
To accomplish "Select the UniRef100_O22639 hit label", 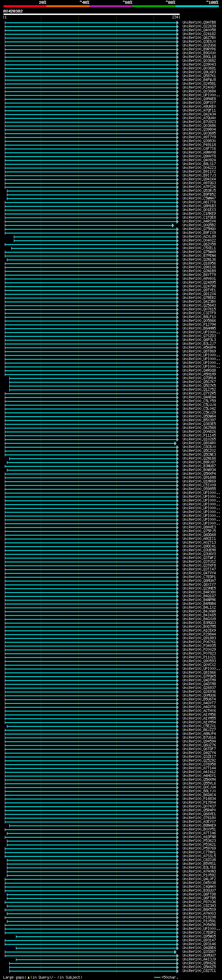I will [x=199, y=26].
